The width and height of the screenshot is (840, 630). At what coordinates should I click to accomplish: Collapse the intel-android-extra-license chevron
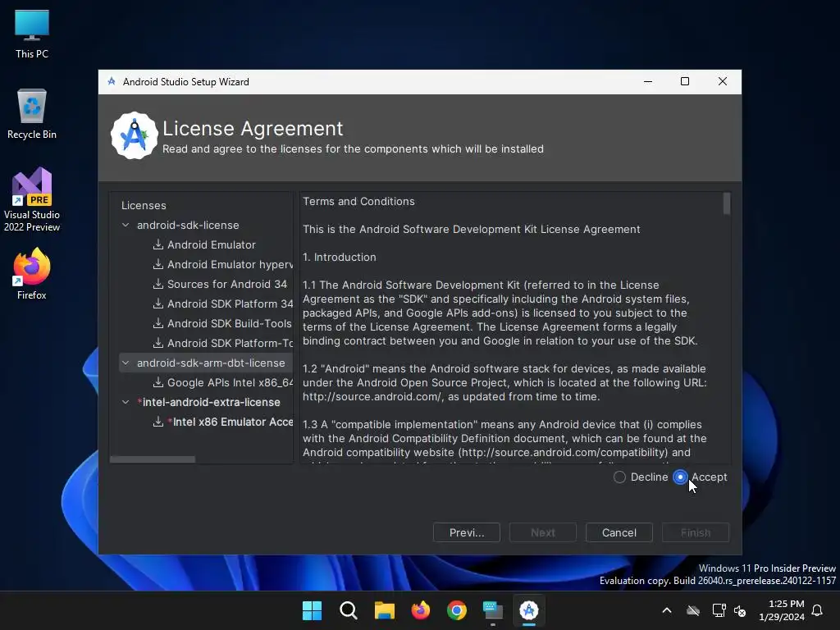click(126, 402)
